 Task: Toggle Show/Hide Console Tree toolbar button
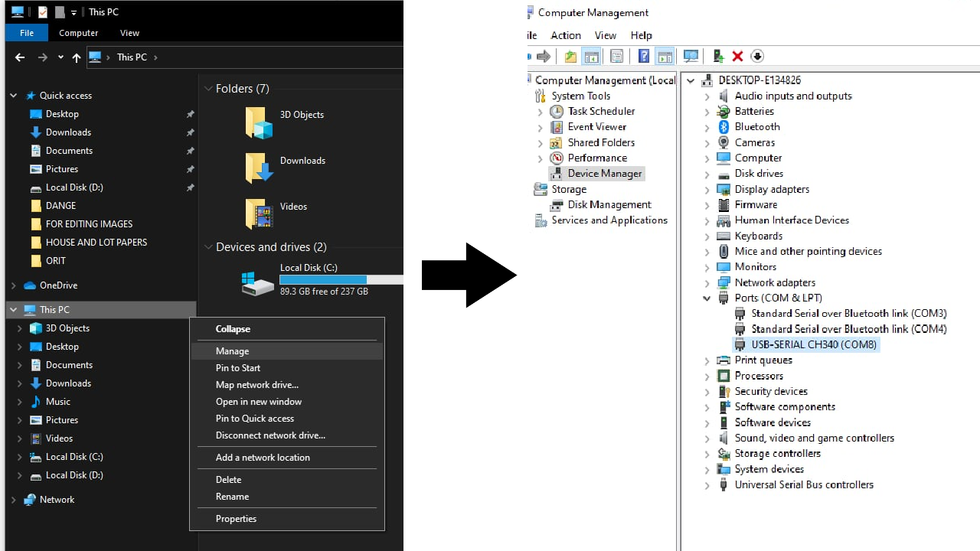[x=591, y=56]
